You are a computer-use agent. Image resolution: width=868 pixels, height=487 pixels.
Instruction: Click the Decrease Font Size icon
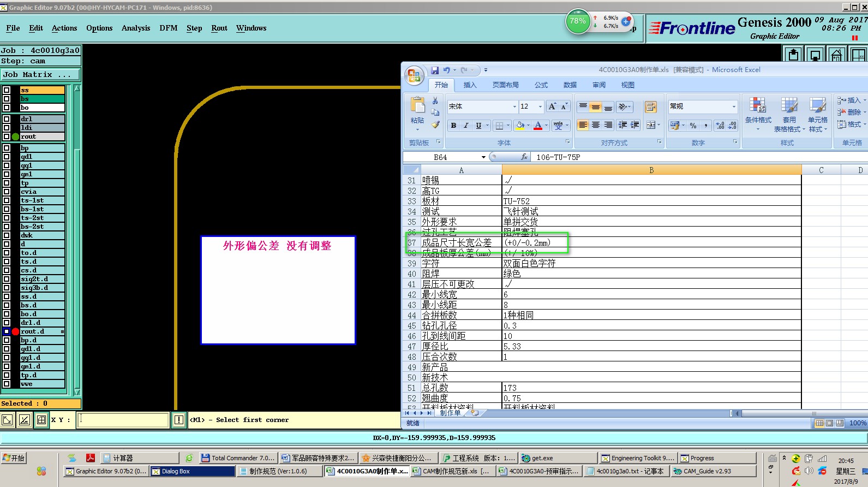tap(564, 106)
